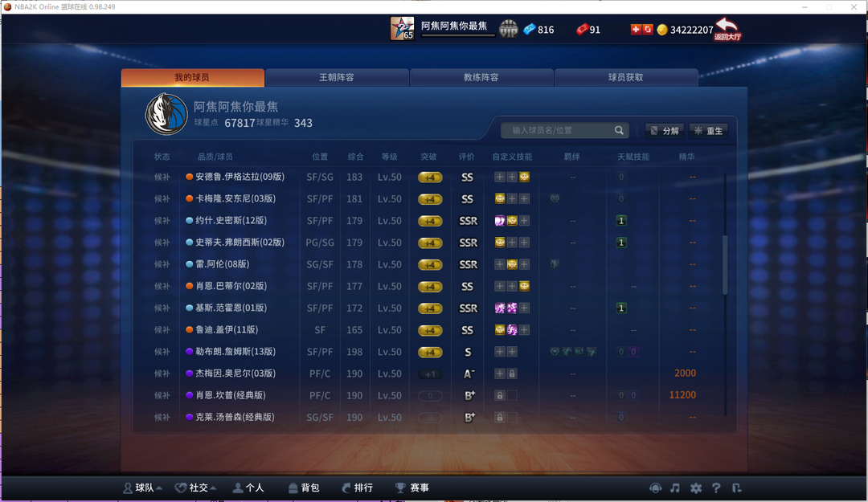
Task: Expand the 球队 menu
Action: [x=142, y=488]
